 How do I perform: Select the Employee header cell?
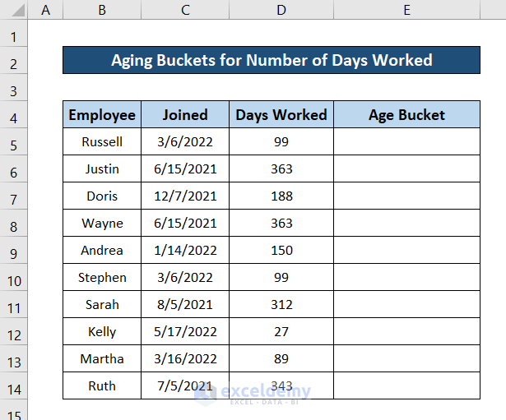(x=102, y=115)
